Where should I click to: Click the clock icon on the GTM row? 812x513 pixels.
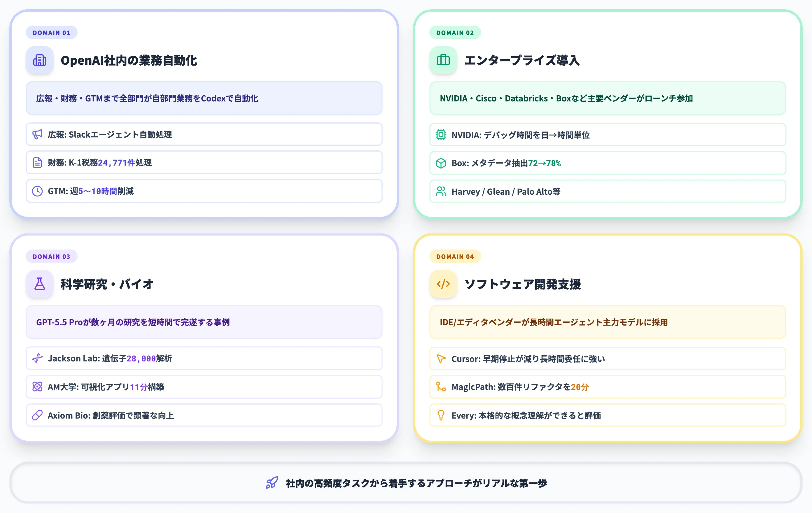37,191
